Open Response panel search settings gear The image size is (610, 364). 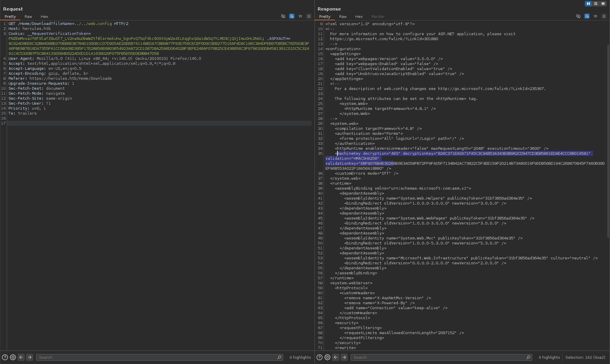click(327, 357)
